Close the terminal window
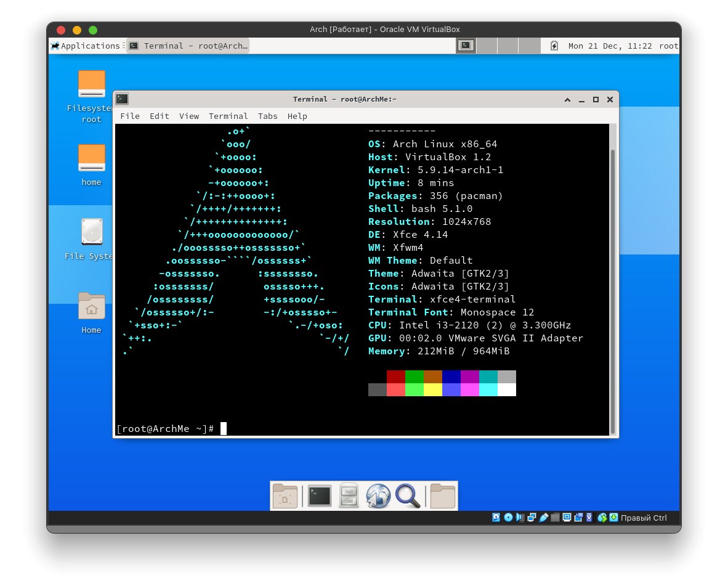 pos(610,99)
